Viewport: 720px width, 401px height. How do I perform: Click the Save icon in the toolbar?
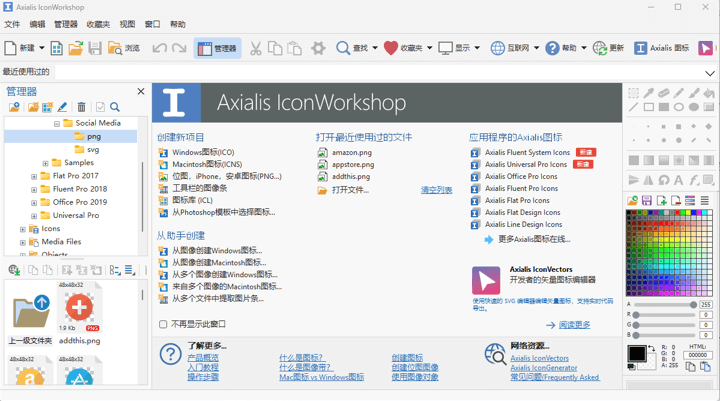(x=95, y=48)
